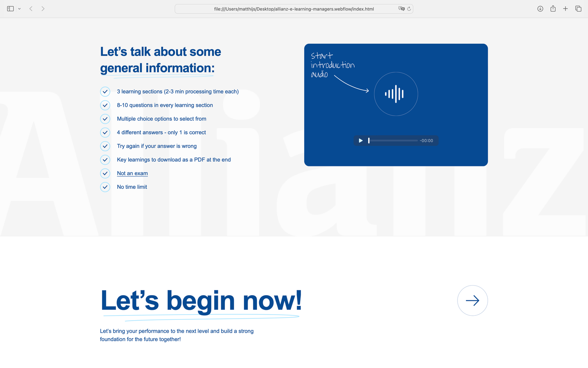Open a new tab

[x=566, y=9]
